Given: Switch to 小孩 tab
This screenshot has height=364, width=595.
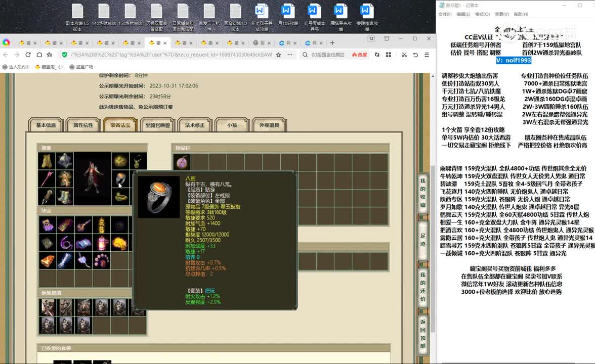Looking at the screenshot, I should pos(232,125).
